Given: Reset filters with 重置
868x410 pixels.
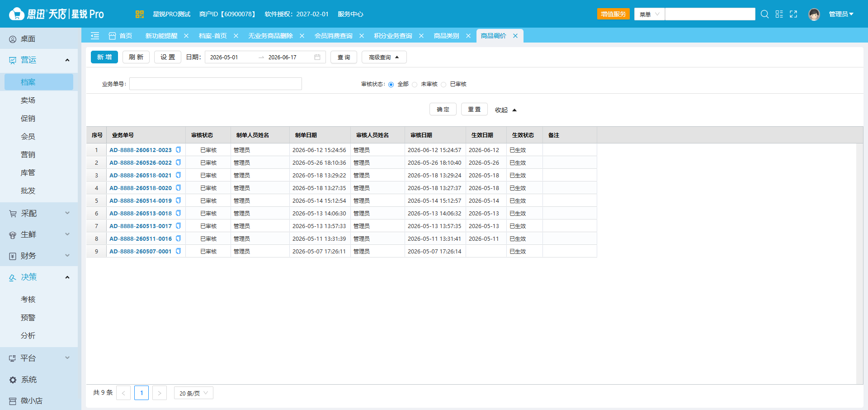Looking at the screenshot, I should (474, 110).
